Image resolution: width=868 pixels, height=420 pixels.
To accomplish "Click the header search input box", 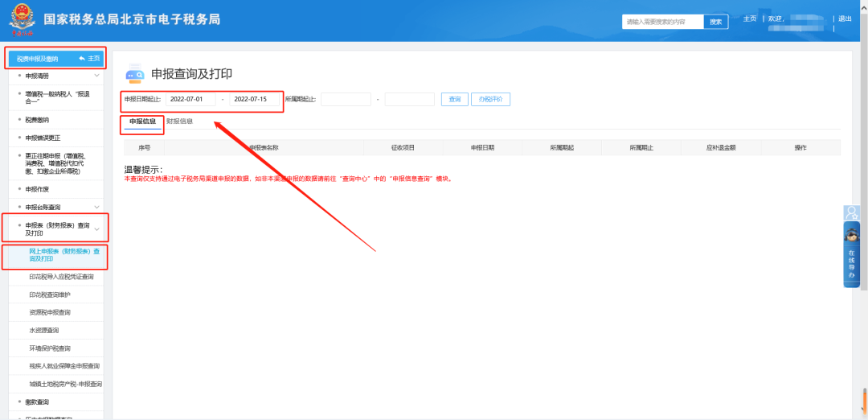I will pos(662,22).
